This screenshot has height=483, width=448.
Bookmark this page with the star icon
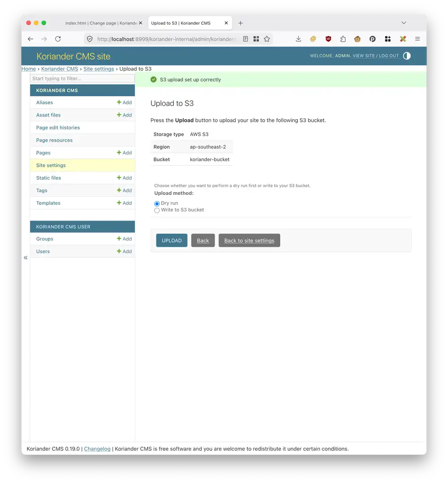(x=267, y=39)
